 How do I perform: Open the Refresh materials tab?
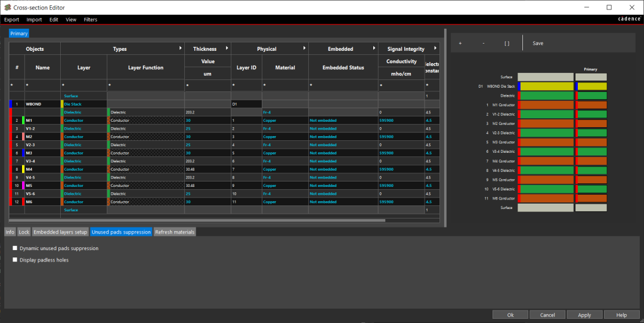(x=175, y=232)
